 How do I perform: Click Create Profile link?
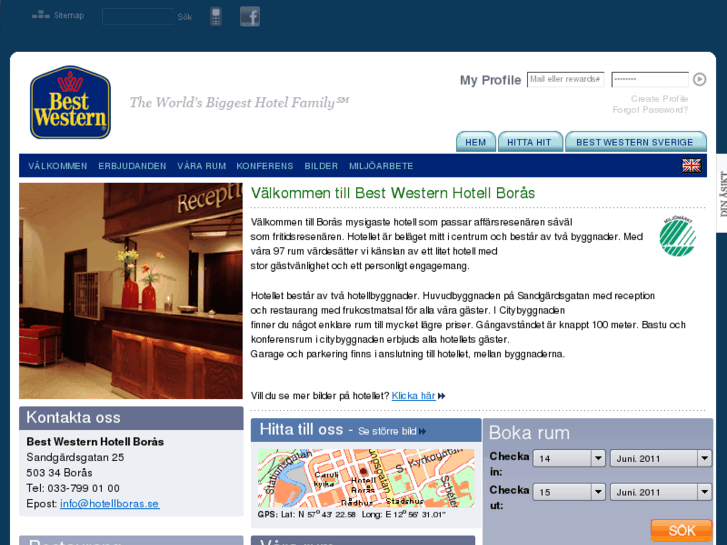pyautogui.click(x=659, y=99)
